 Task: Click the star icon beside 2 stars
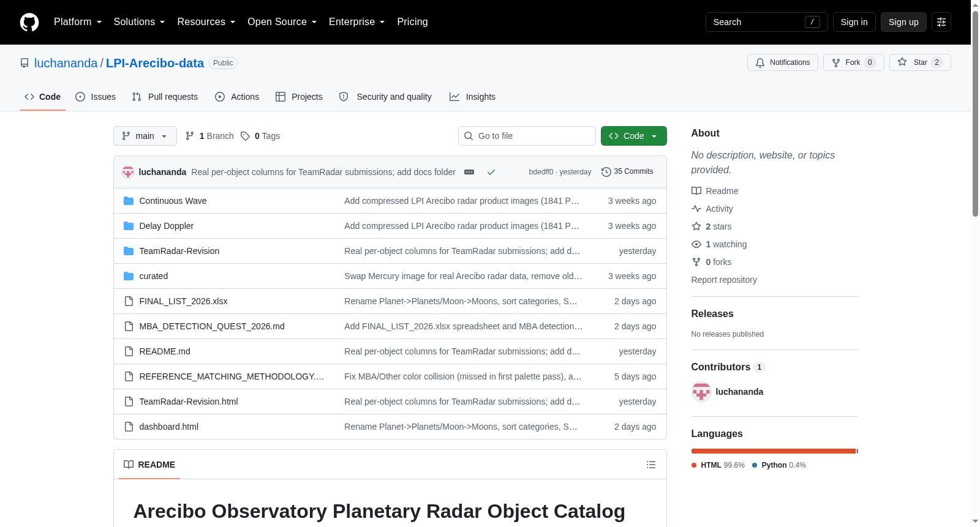click(696, 226)
